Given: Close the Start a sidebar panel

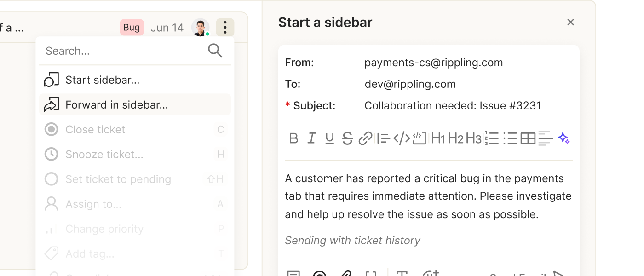Looking at the screenshot, I should pos(571,22).
